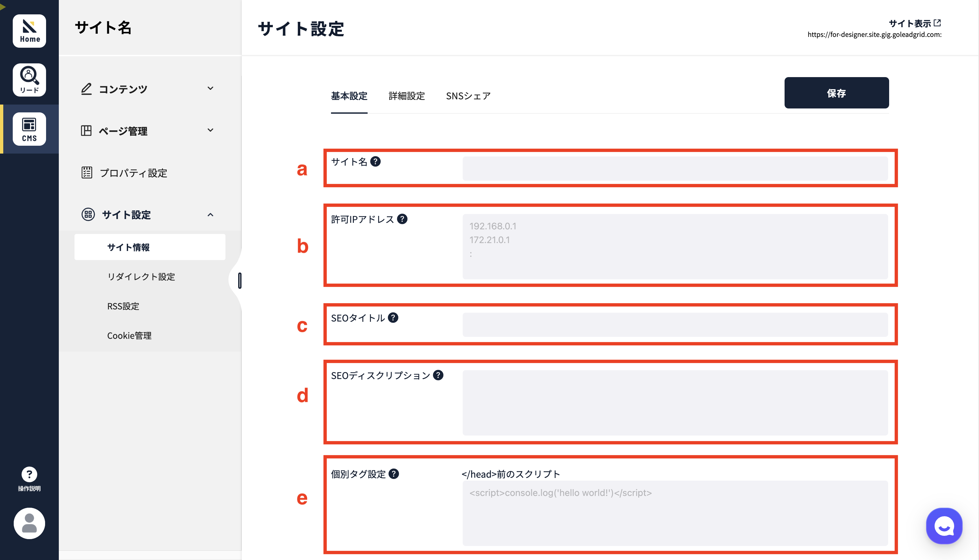Click the 保存 button
Viewport: 979px width, 560px height.
[837, 93]
